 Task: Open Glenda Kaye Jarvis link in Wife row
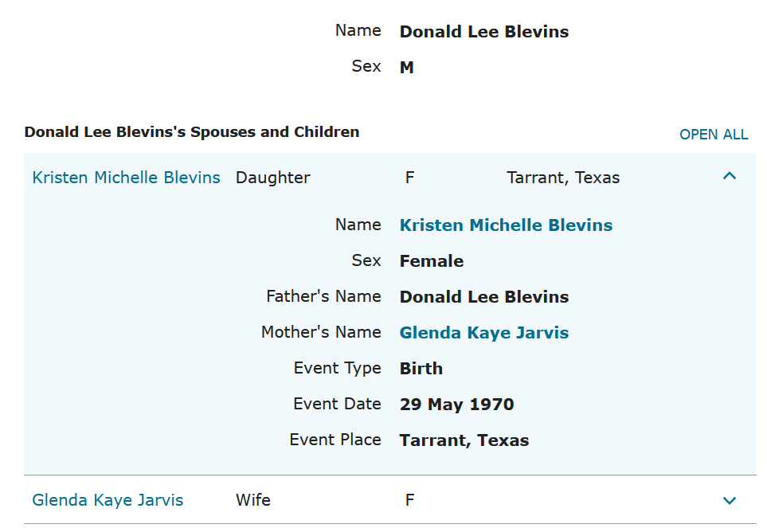tap(108, 500)
